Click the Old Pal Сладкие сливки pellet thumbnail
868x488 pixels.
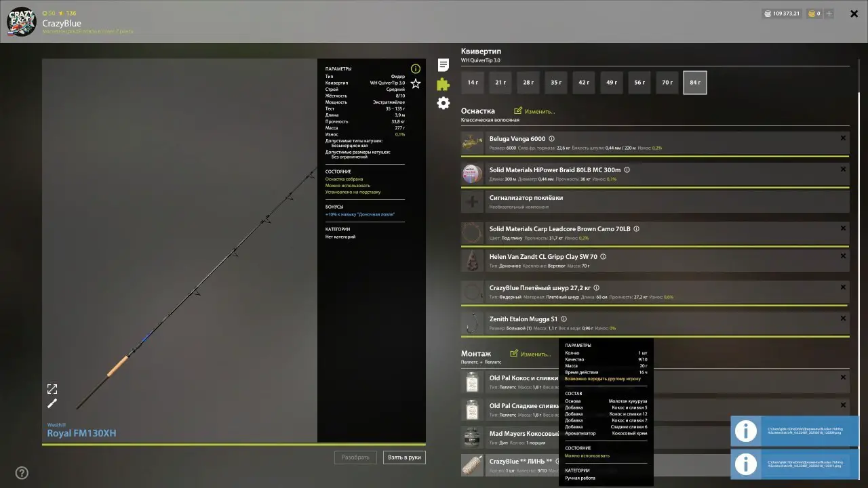[x=472, y=410]
